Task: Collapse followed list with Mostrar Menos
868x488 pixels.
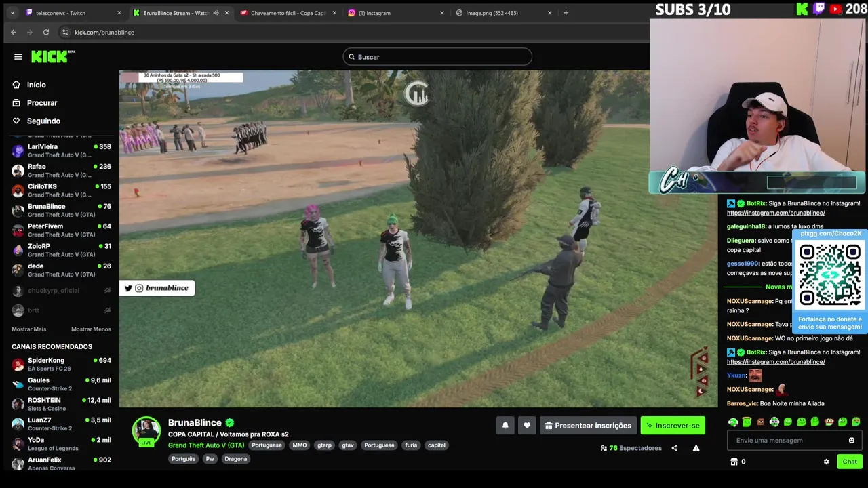Action: coord(91,329)
